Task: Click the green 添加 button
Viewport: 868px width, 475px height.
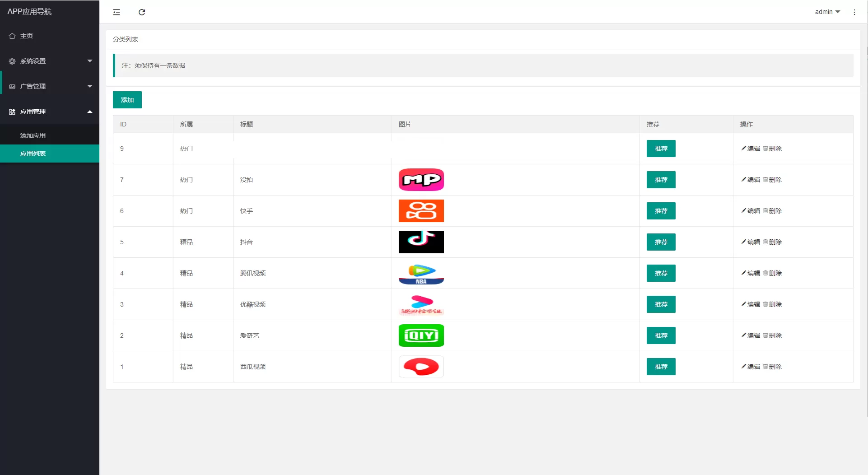Action: pos(127,100)
